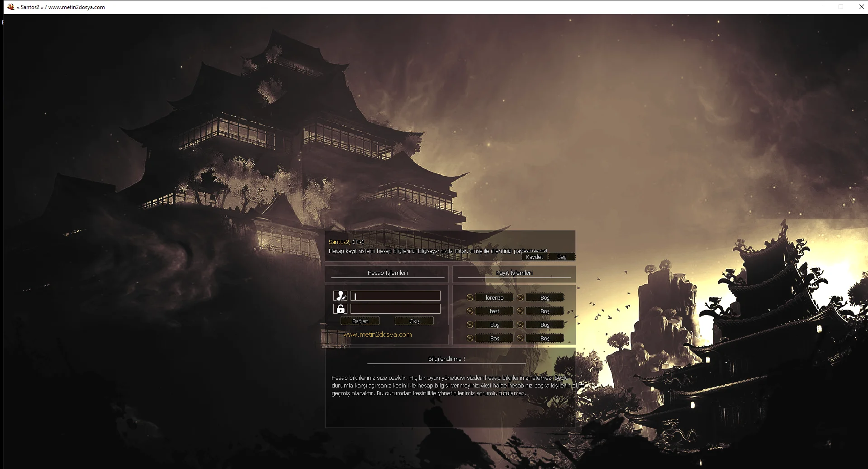The image size is (868, 469).
Task: Load the saved test account slot
Action: (x=494, y=311)
